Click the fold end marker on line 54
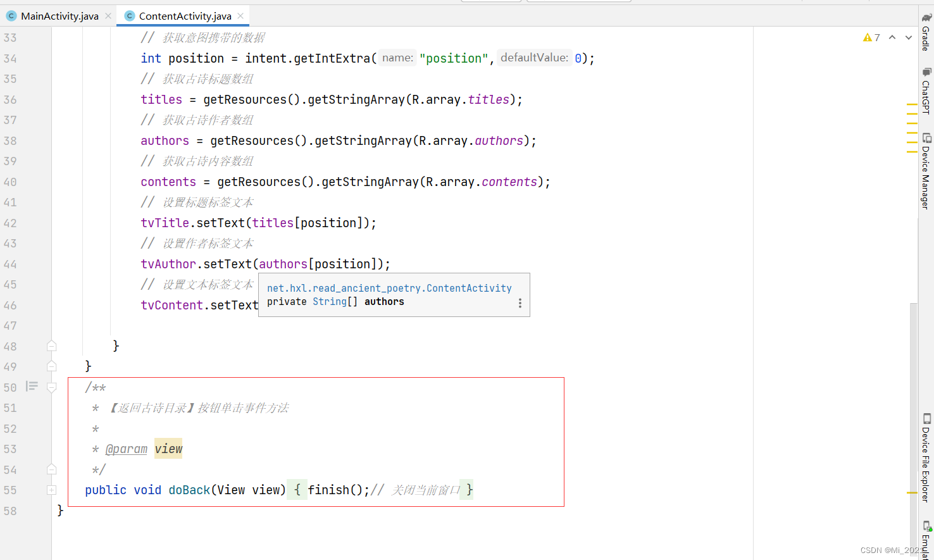Screen dimensions: 934x560 pos(52,470)
